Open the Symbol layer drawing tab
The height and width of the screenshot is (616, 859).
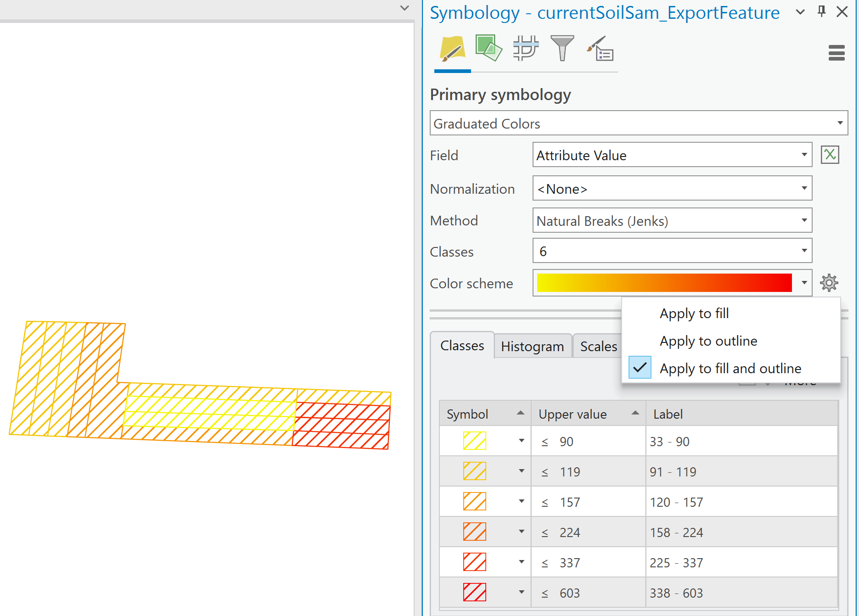tap(526, 48)
